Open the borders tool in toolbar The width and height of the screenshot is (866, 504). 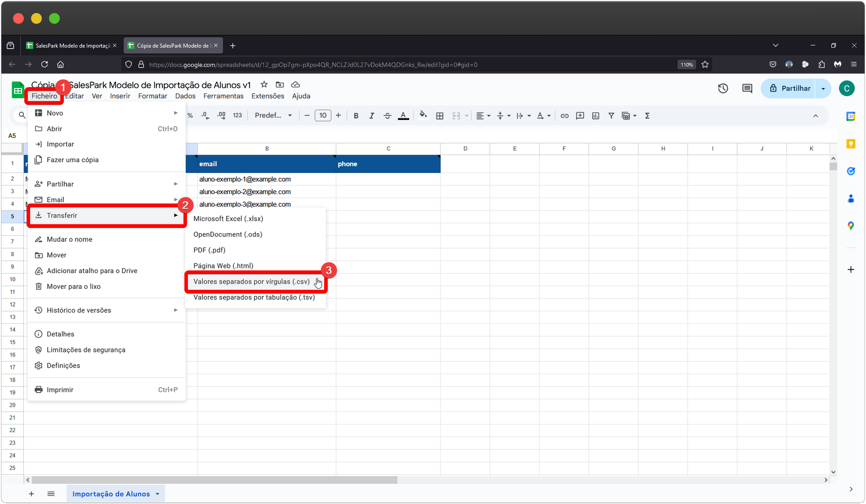[x=439, y=116]
